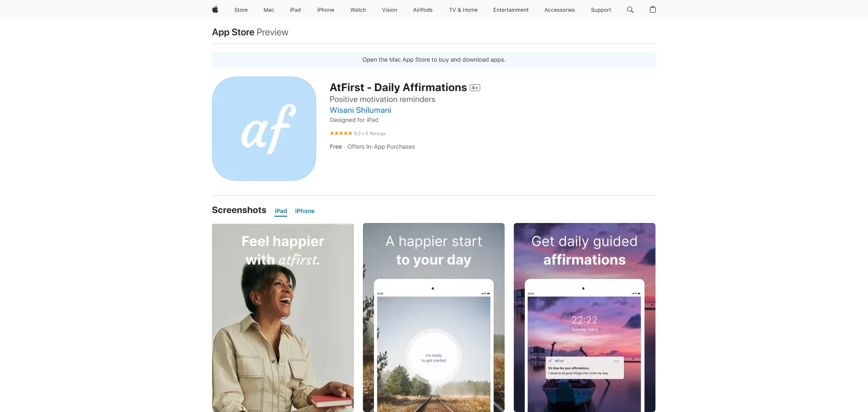The image size is (868, 412).
Task: Open the AirPods menu item
Action: pyautogui.click(x=423, y=10)
